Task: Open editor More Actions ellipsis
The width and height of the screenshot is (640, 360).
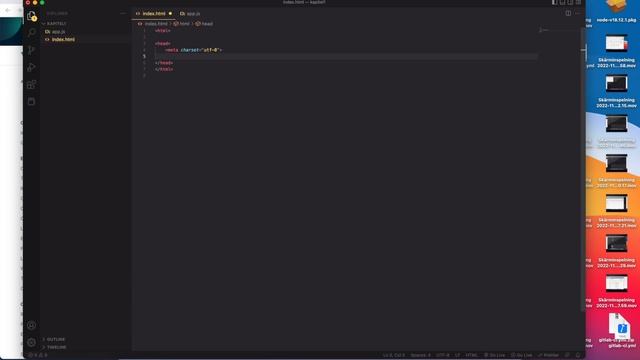Action: (x=578, y=13)
